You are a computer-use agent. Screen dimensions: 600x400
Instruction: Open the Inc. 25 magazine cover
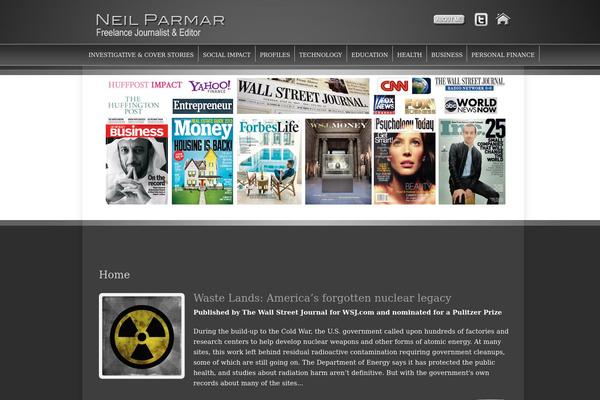pos(472,161)
